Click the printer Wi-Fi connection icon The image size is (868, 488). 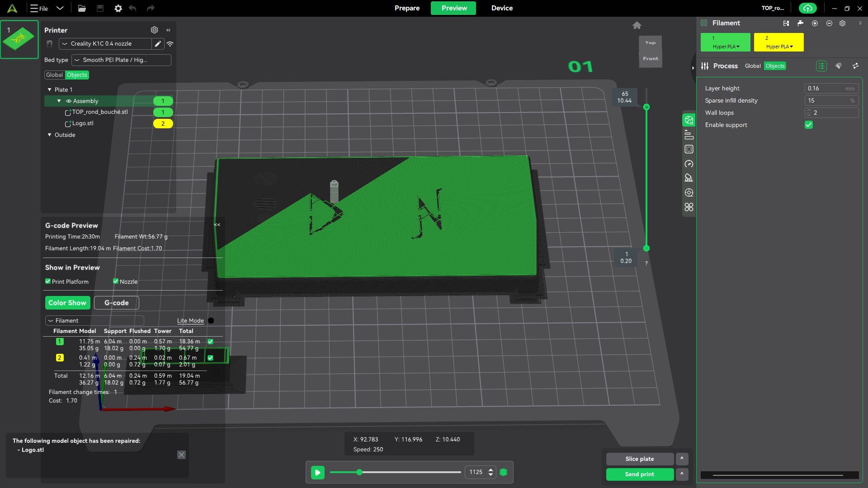pos(170,44)
